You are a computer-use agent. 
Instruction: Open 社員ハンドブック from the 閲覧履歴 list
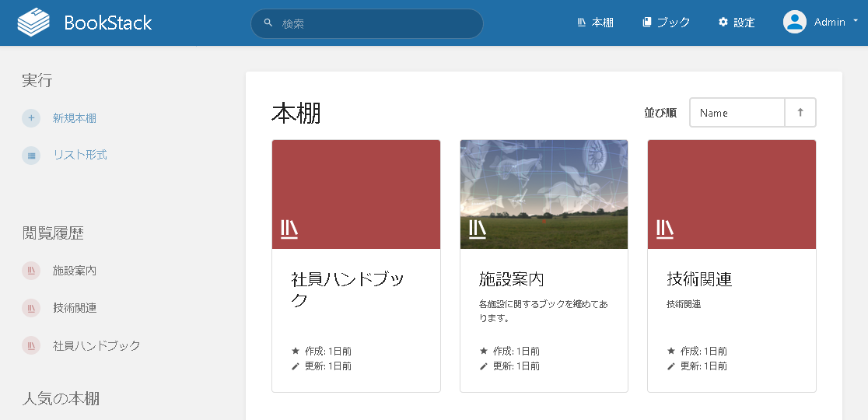pyautogui.click(x=96, y=346)
